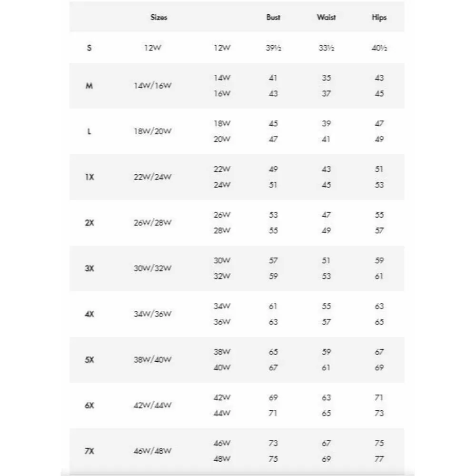Select the M size row label
This screenshot has height=476, width=476.
[x=89, y=86]
